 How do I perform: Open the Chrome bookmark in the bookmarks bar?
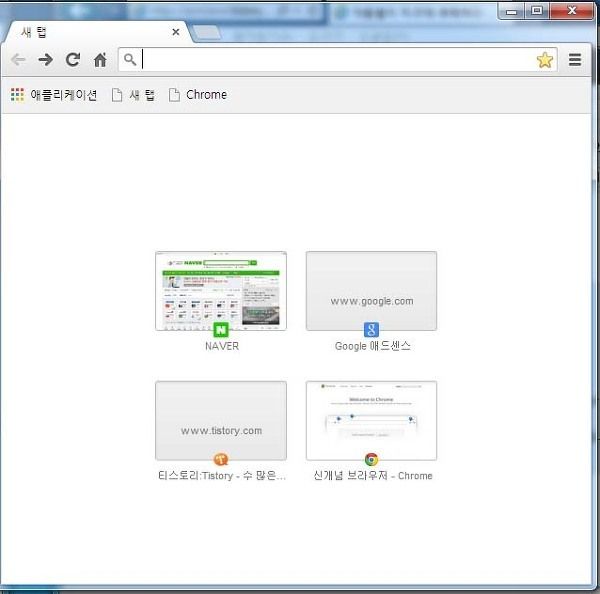[x=198, y=95]
